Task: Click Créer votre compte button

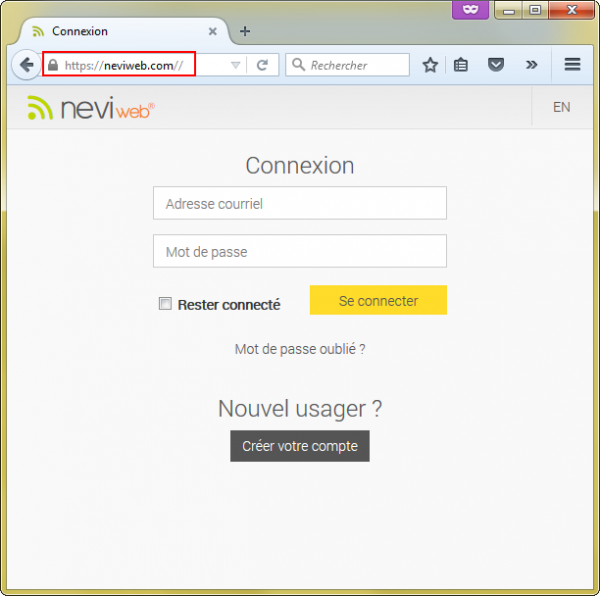Action: (300, 446)
